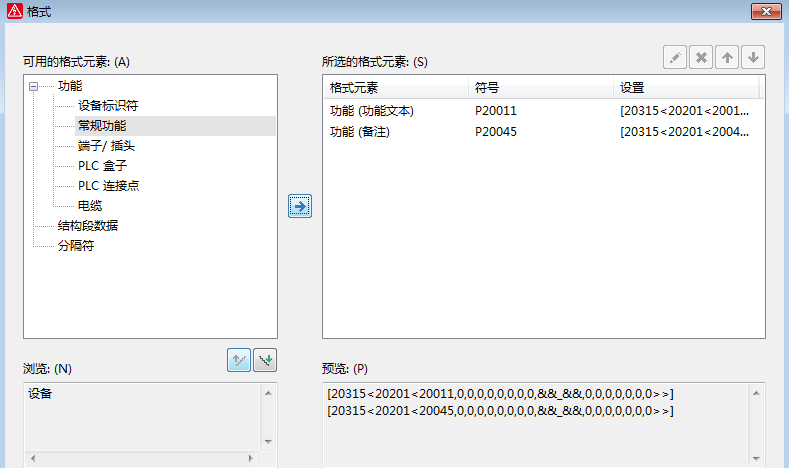
Task: Select the 功能 (功能文本) row
Action: pyautogui.click(x=372, y=111)
